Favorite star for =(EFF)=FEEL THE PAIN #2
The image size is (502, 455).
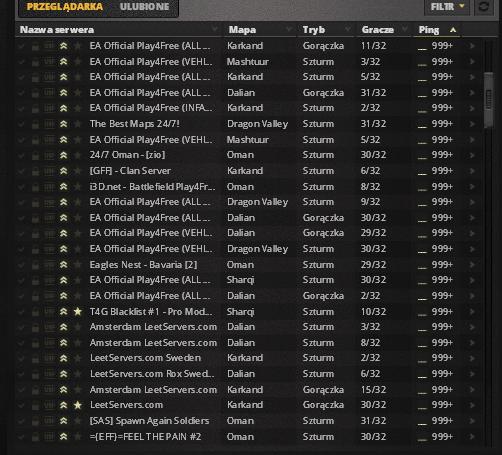click(x=78, y=437)
